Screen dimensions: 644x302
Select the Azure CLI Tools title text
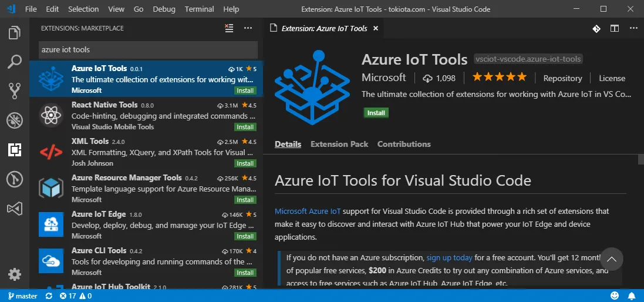coord(99,251)
